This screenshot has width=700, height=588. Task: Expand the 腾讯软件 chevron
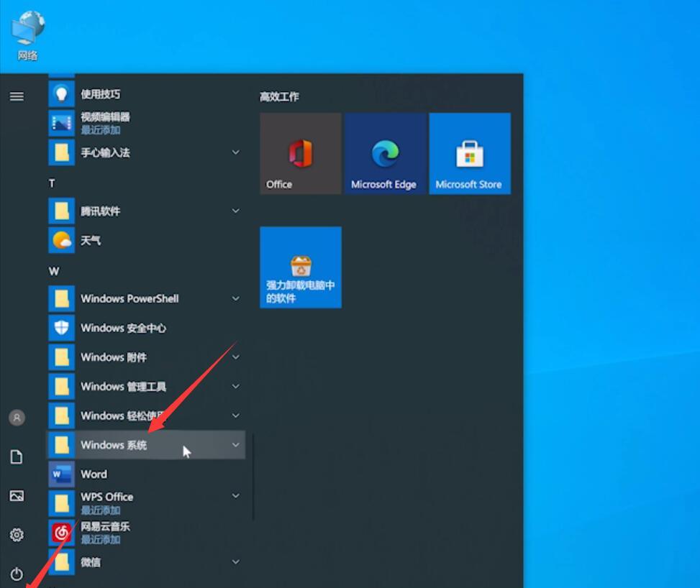236,211
